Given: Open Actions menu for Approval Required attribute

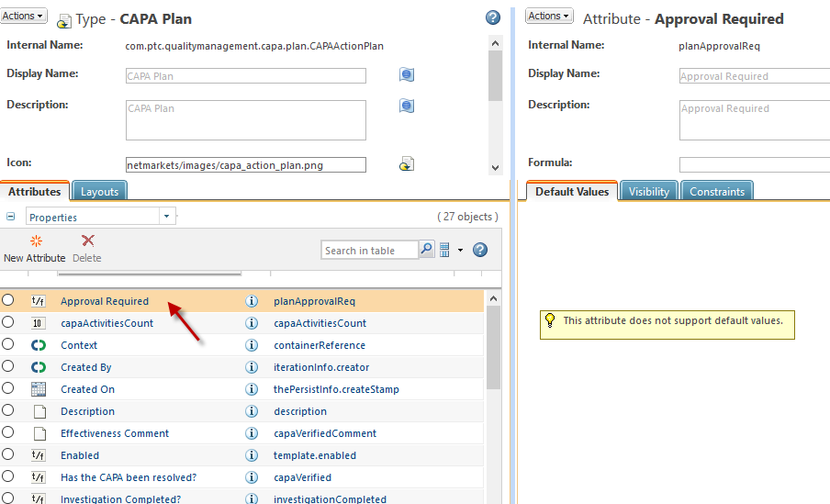Looking at the screenshot, I should point(549,16).
